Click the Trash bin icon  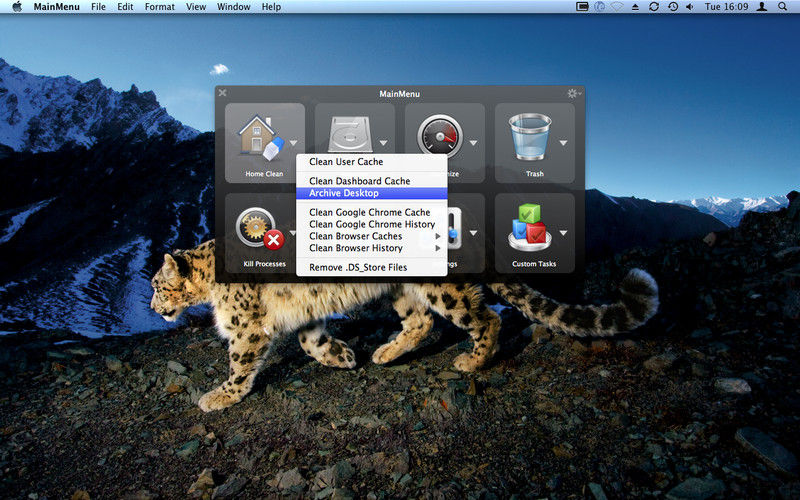pos(530,137)
